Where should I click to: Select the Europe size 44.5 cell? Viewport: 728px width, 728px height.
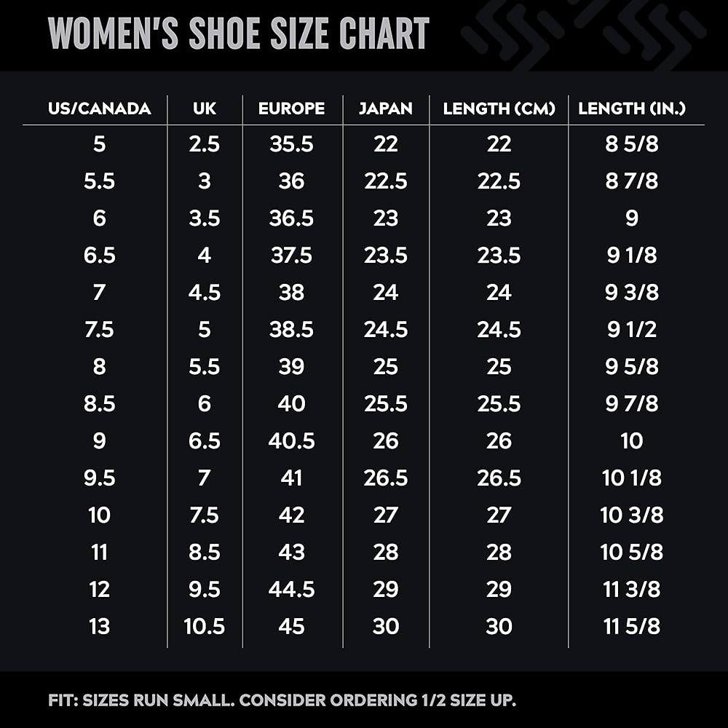click(x=291, y=589)
